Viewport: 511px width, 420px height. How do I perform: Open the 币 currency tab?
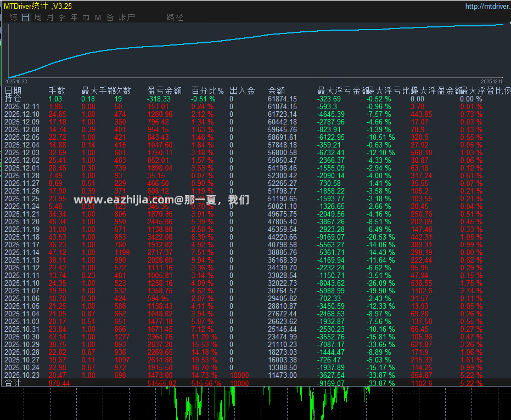pyautogui.click(x=86, y=18)
